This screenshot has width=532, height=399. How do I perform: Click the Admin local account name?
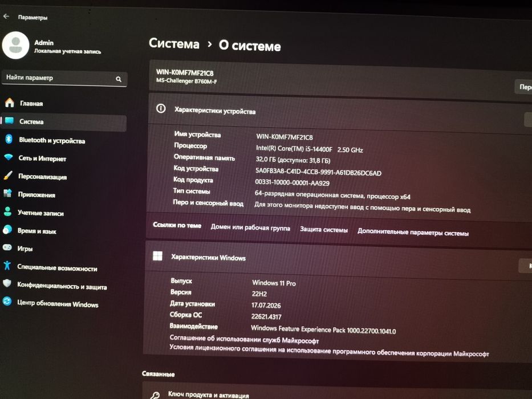coord(44,43)
